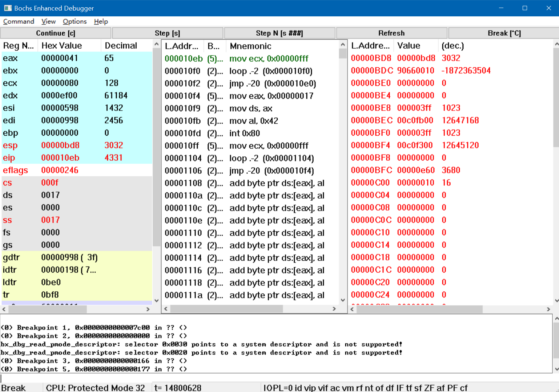Select instruction at address 00001106
Viewport: 559px width, 392px height.
pyautogui.click(x=250, y=171)
